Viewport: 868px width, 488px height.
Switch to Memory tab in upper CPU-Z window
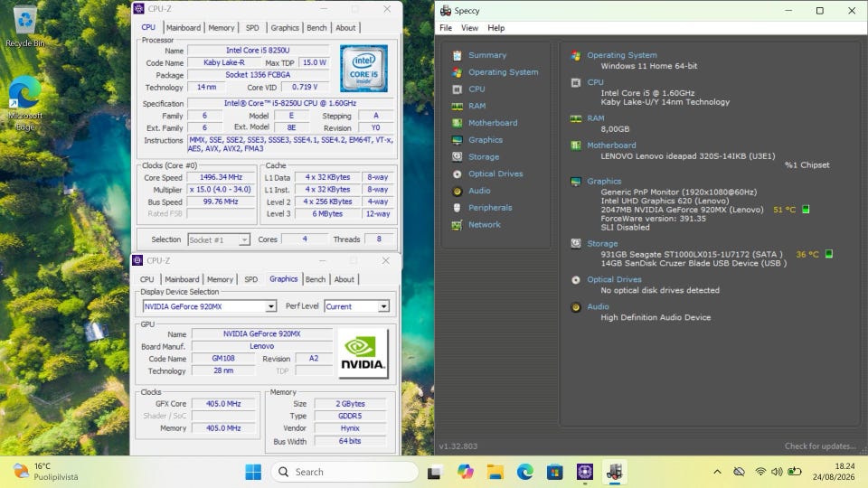[x=222, y=28]
